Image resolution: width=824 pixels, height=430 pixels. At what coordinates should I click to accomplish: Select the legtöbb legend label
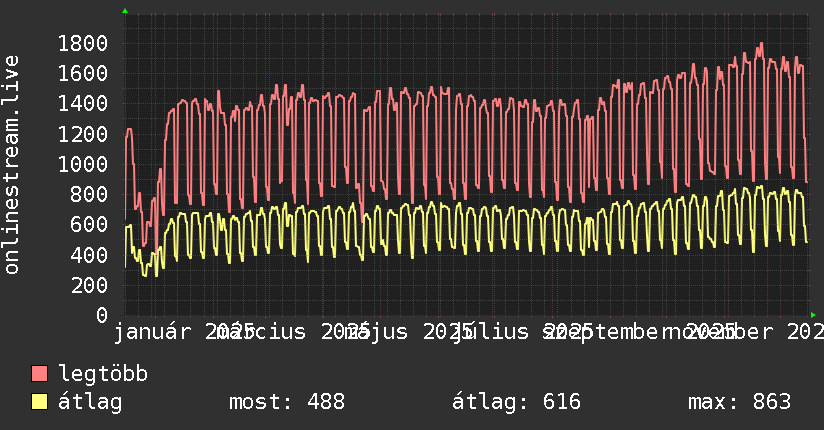[103, 374]
